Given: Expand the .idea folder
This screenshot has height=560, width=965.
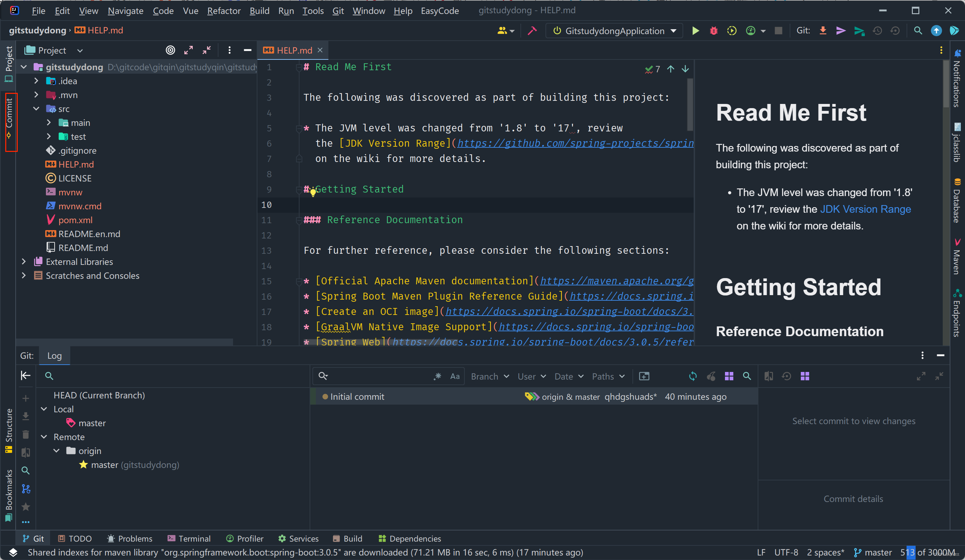Looking at the screenshot, I should click(x=36, y=81).
